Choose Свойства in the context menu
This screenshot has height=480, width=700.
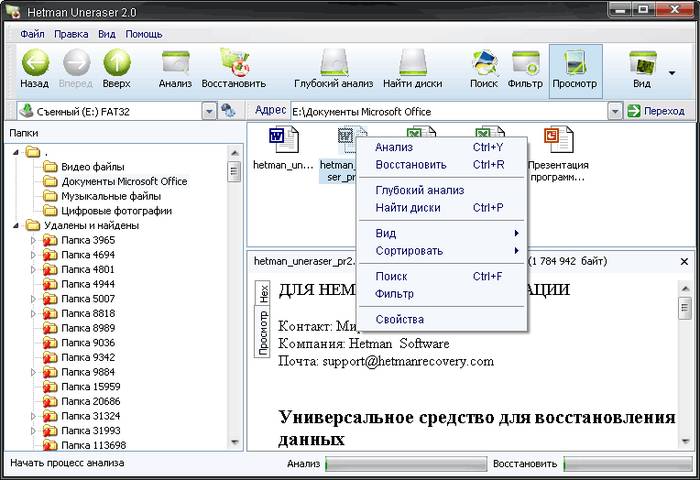399,319
